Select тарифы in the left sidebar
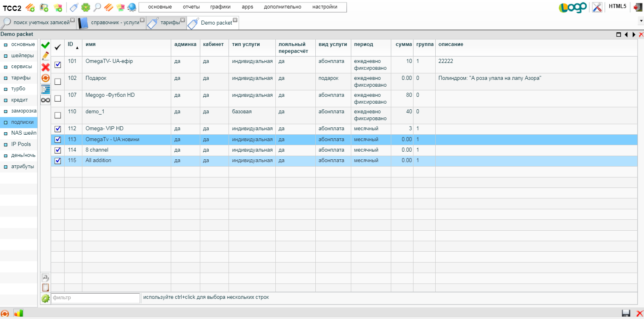The width and height of the screenshot is (644, 319). [21, 78]
